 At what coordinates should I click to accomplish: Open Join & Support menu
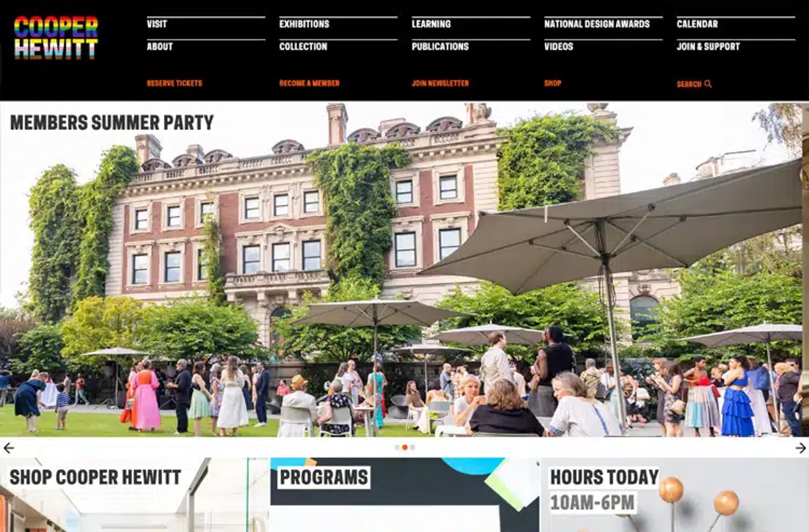(708, 47)
